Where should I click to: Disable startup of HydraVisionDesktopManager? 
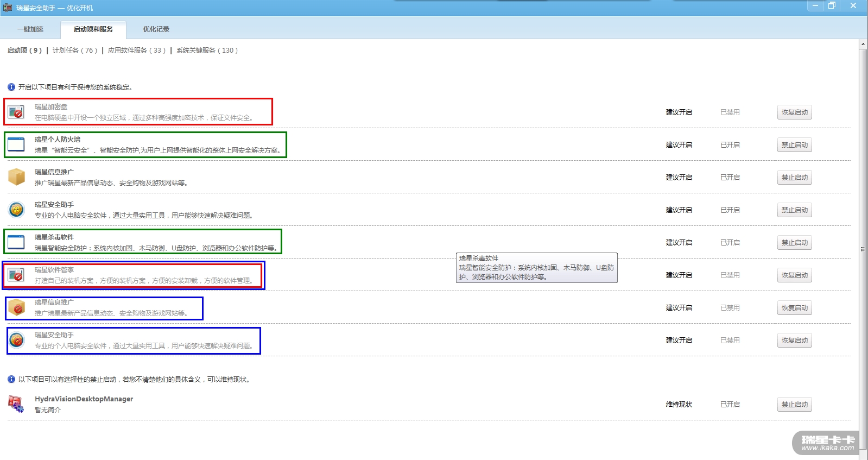point(795,405)
